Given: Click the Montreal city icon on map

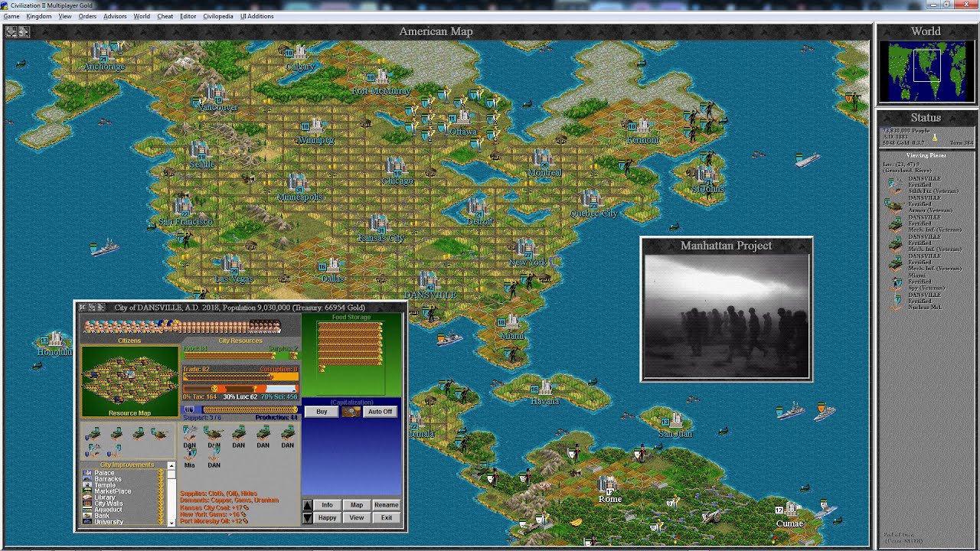Looking at the screenshot, I should click(543, 159).
